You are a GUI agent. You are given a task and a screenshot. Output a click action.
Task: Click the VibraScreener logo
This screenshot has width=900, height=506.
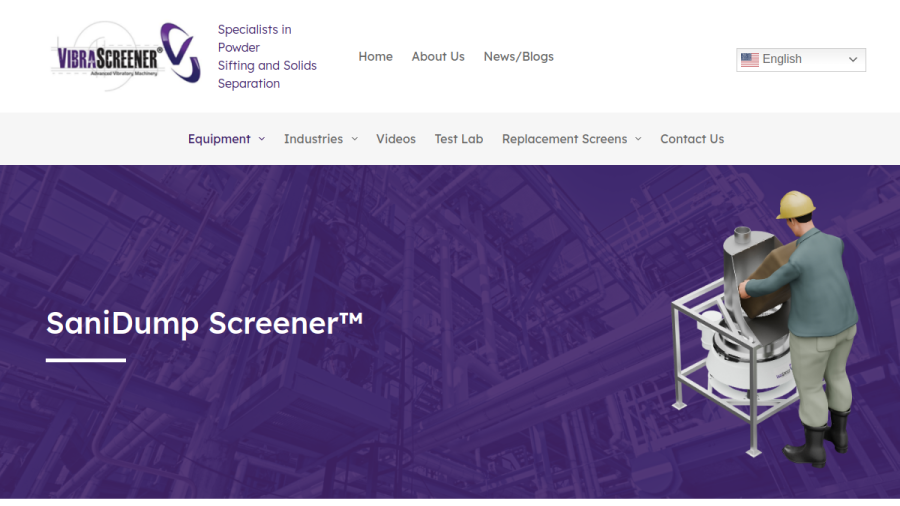(126, 56)
